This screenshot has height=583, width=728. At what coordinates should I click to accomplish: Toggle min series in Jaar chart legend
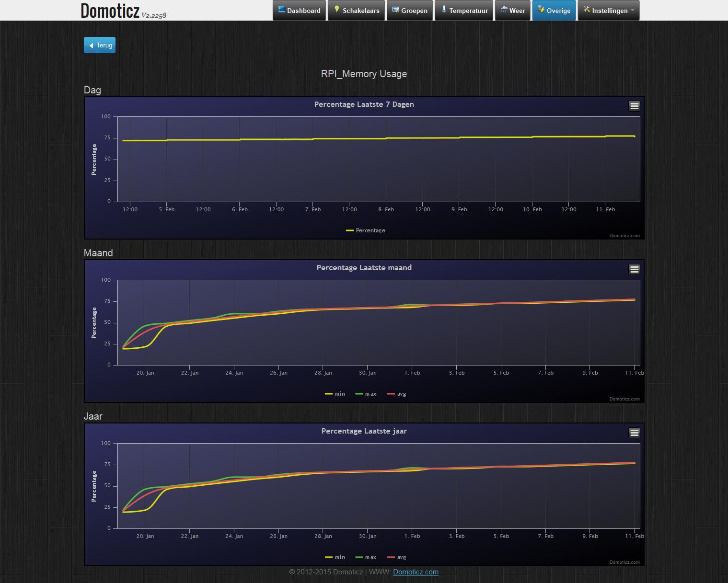[x=335, y=557]
